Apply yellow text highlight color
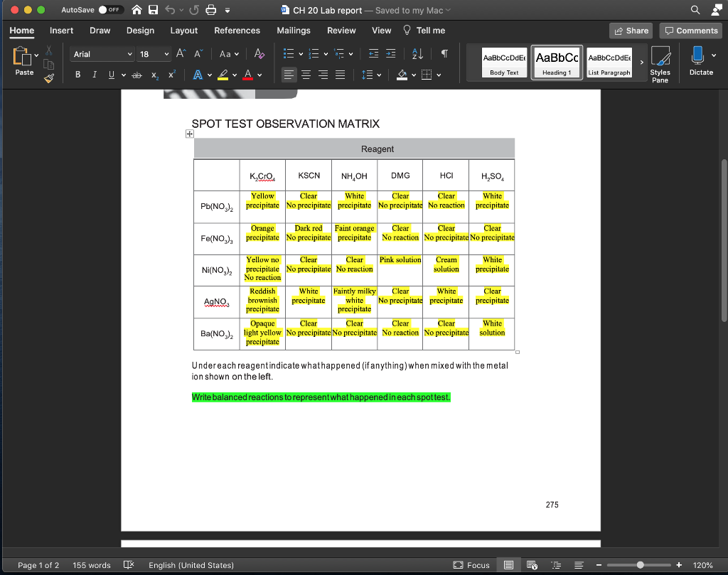Image resolution: width=728 pixels, height=575 pixels. (x=223, y=75)
